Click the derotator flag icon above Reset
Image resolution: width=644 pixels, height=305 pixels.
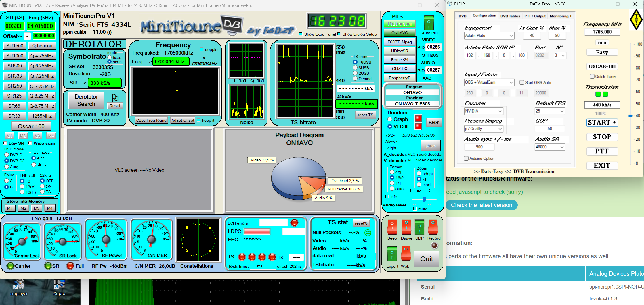115,98
